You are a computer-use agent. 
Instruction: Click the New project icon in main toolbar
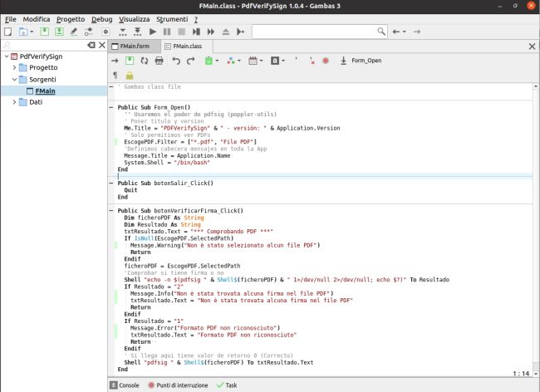point(7,32)
